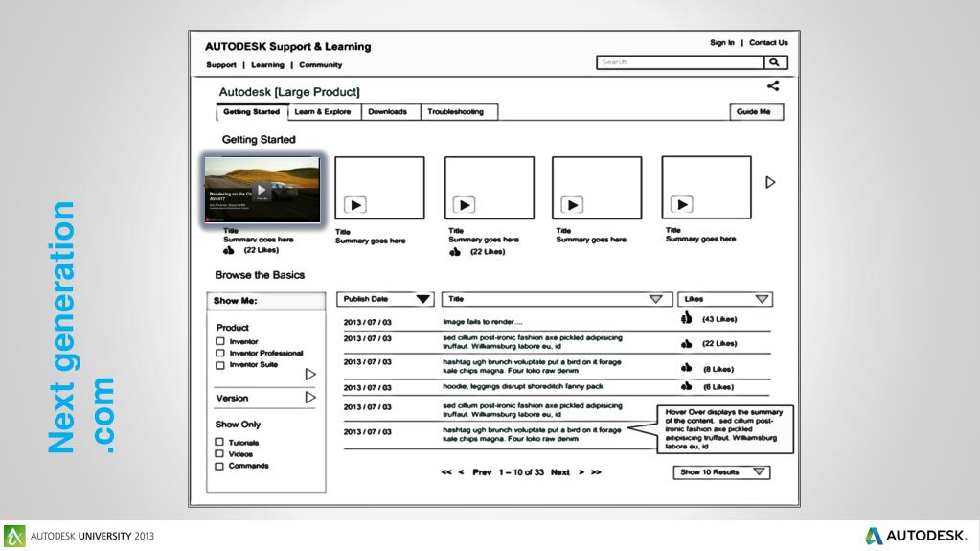Click thumbs-up on 22 Likes table row

[x=686, y=343]
